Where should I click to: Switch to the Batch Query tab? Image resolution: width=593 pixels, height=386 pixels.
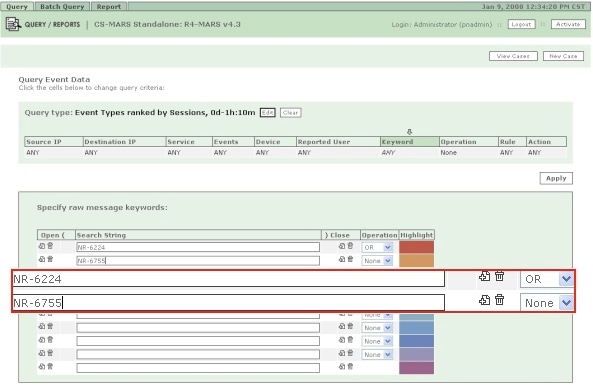pos(62,7)
